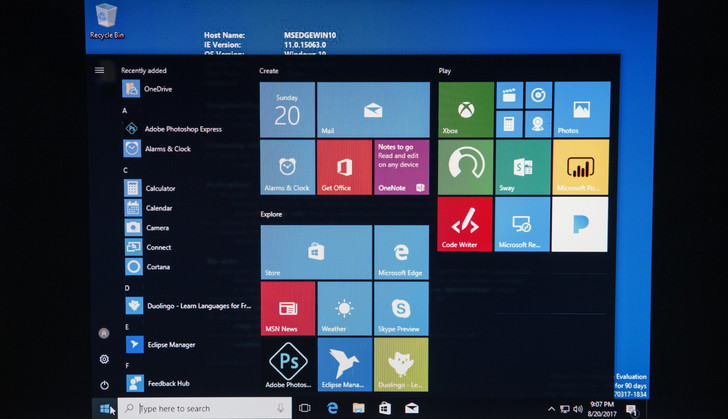Click the Power button icon
728x419 pixels.
(104, 385)
